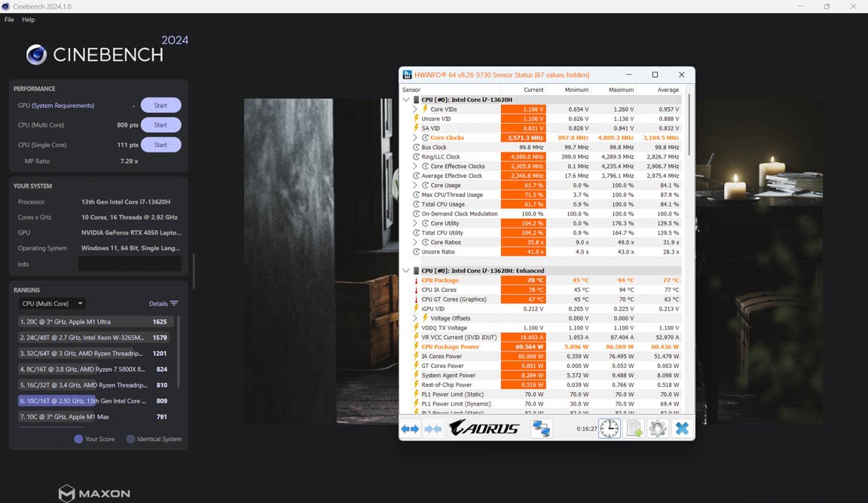Select highlighted 13th Gen Intel Core ranking row
The image size is (868, 503).
(96, 400)
